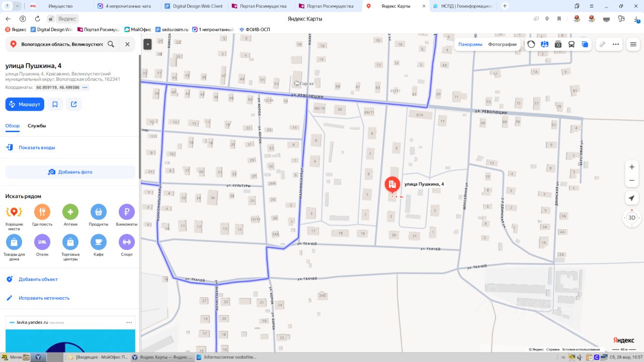Reload the current page
644x362 pixels.
point(37,19)
